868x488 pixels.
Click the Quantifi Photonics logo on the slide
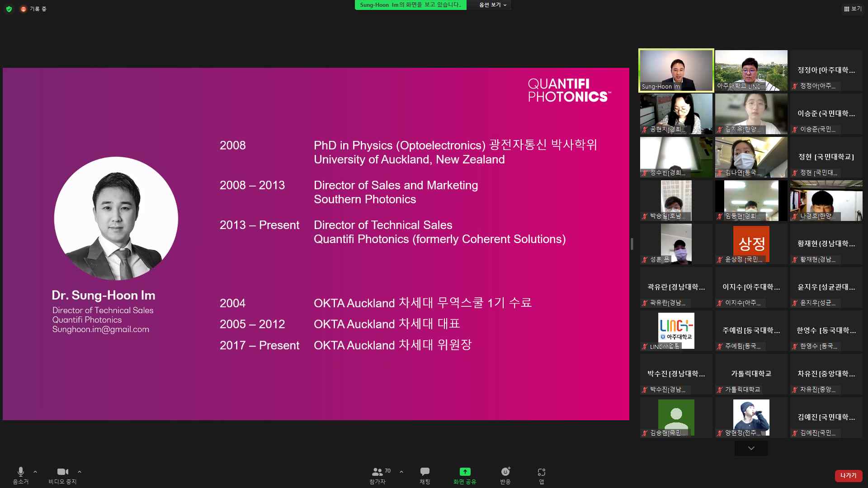(569, 90)
